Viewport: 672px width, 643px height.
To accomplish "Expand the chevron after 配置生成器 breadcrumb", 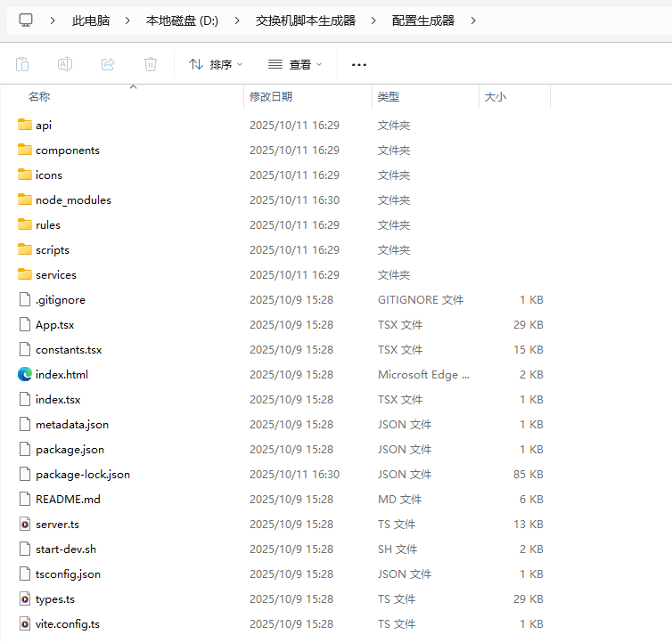I will point(472,20).
